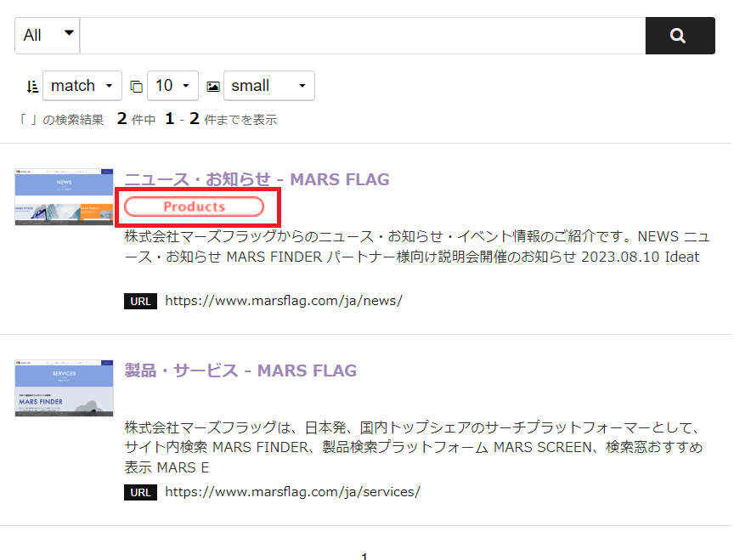Screen dimensions: 734x560
Task: Click the services result description text
Action: 414,447
